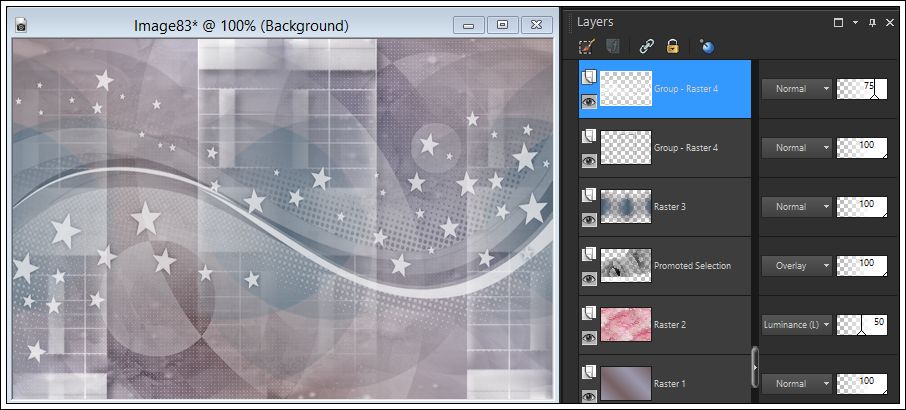Click the Raster 1 gradient thumbnail
The width and height of the screenshot is (906, 410).
626,383
